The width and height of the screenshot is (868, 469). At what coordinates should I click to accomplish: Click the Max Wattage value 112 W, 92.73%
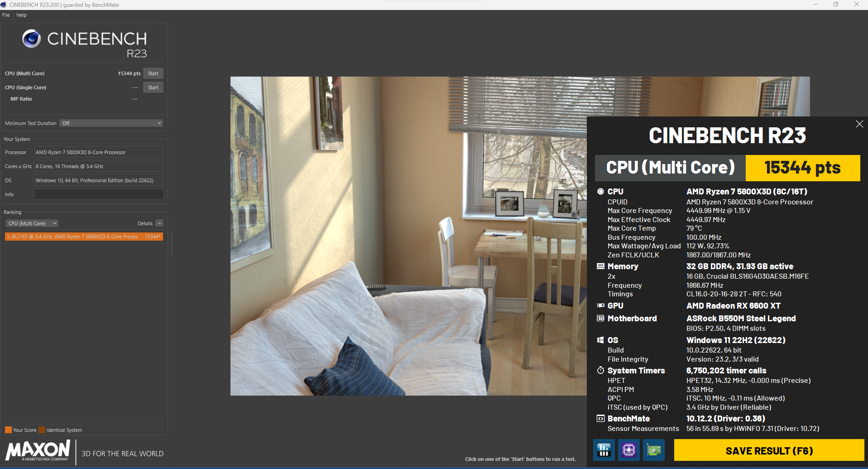708,246
